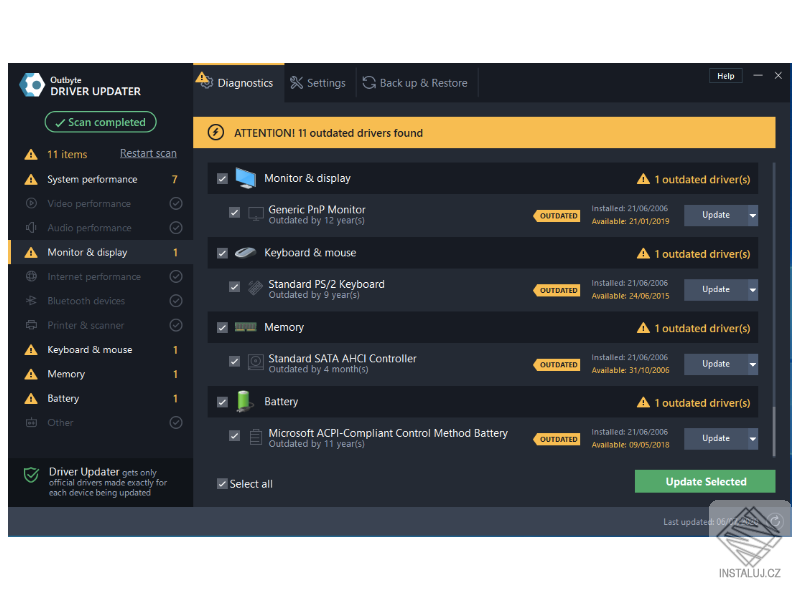Click System performance warning triangle icon
Image resolution: width=800 pixels, height=600 pixels.
pos(31,179)
